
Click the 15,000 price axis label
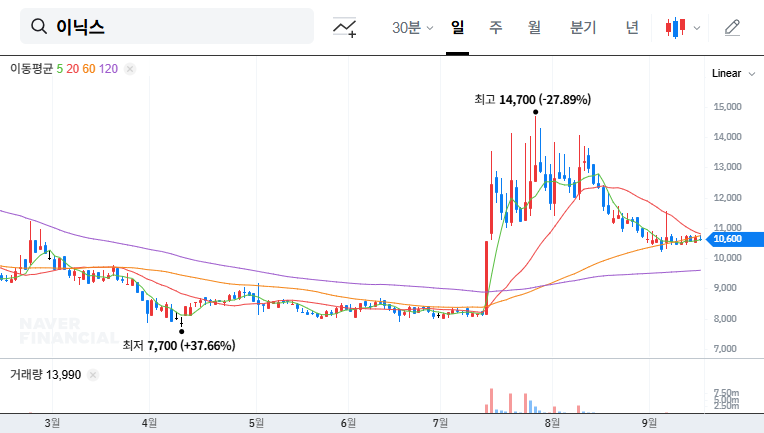tap(727, 107)
